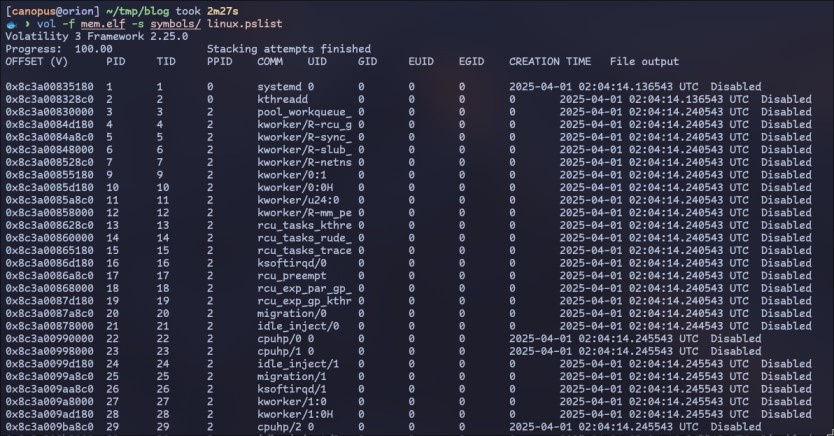Click the '2m27s' duration text

223,11
